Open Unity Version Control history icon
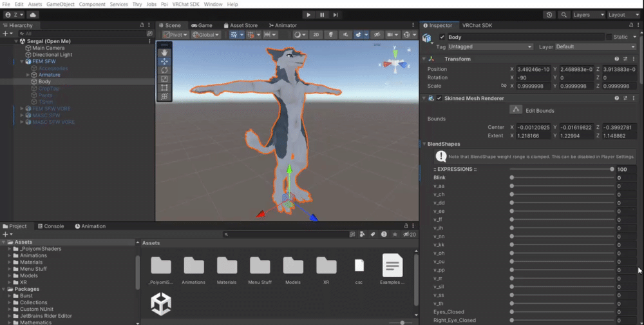 click(549, 15)
